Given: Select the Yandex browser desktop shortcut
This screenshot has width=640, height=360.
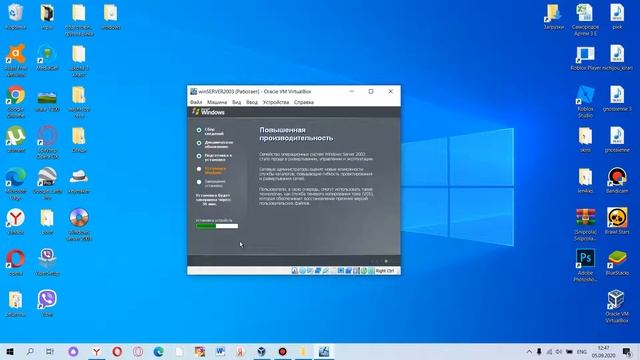Looking at the screenshot, I should (x=16, y=222).
